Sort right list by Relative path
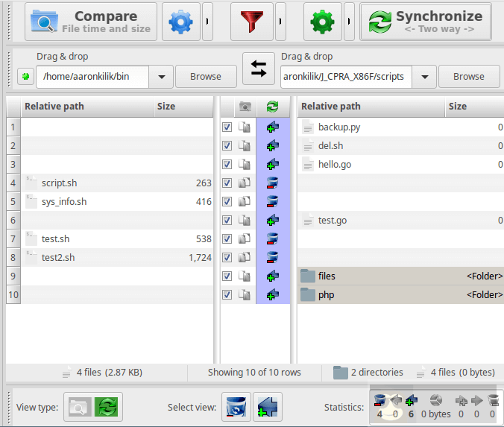The image size is (504, 427). (371, 107)
